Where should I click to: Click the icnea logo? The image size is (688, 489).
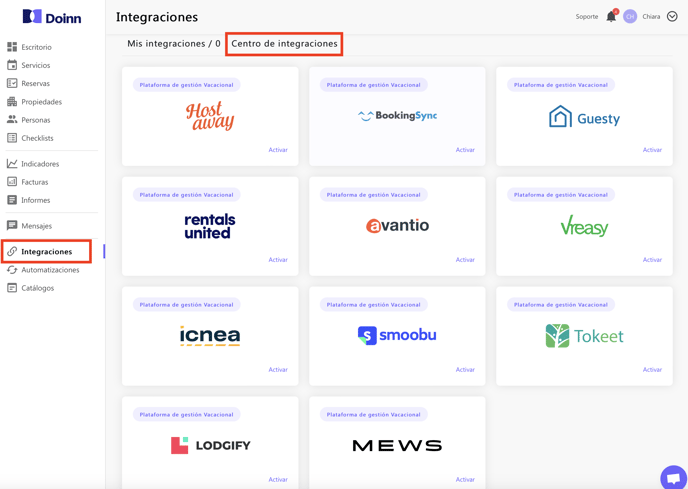coord(210,336)
